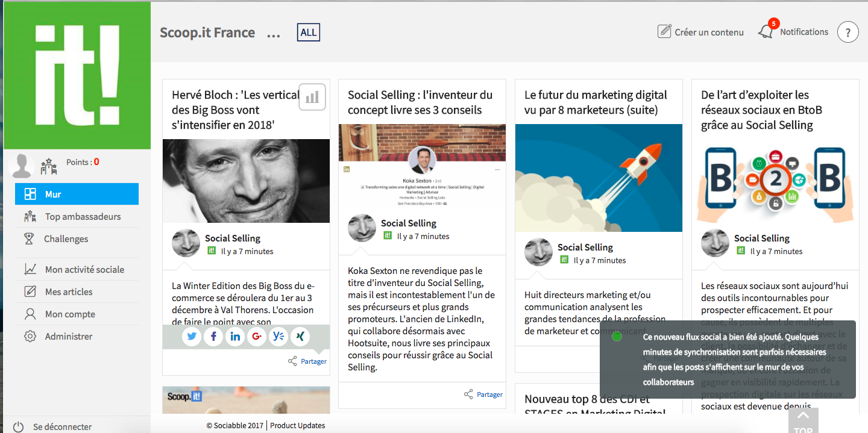Open Mon compte in the sidebar
Image resolution: width=868 pixels, height=433 pixels.
point(77,314)
